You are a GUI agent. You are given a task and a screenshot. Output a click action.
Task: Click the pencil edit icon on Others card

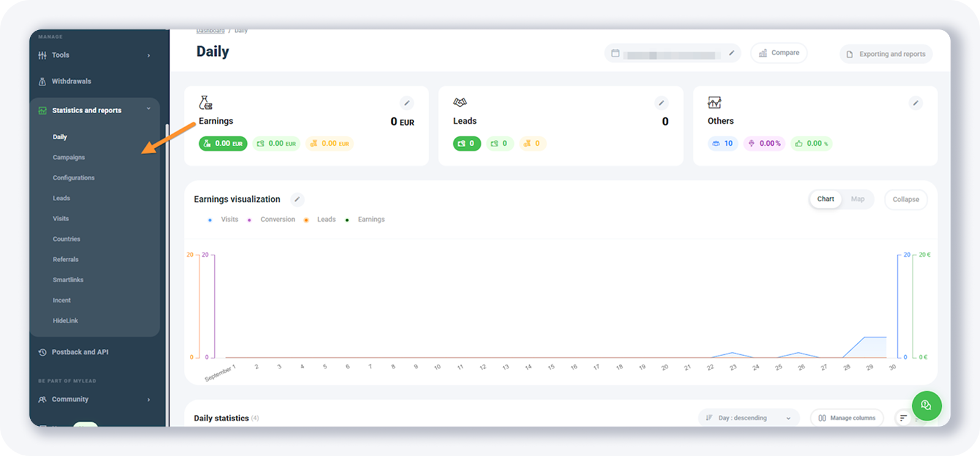[915, 103]
